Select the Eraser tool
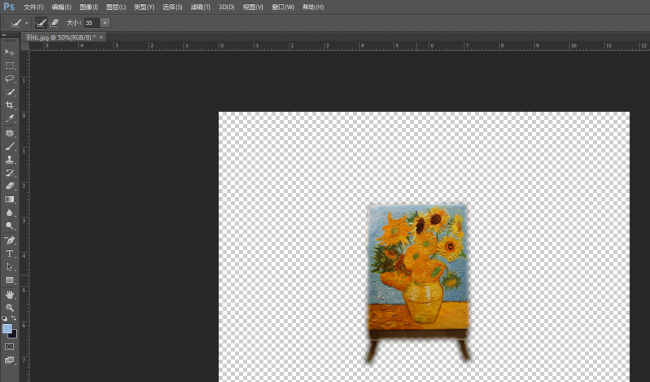This screenshot has width=650, height=382. (x=10, y=186)
